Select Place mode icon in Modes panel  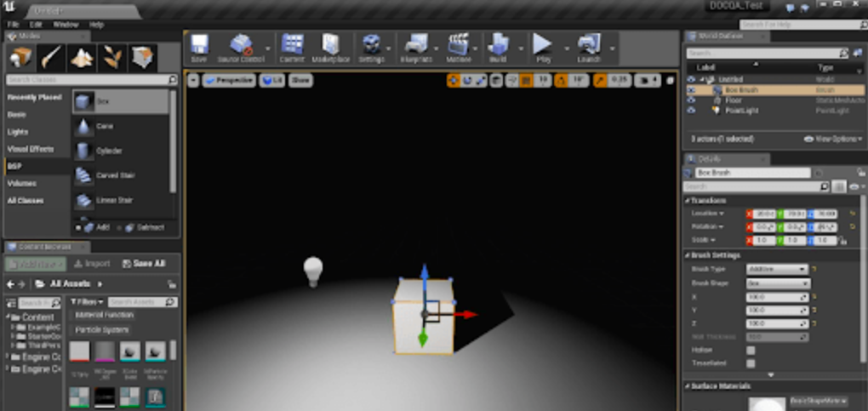coord(20,58)
